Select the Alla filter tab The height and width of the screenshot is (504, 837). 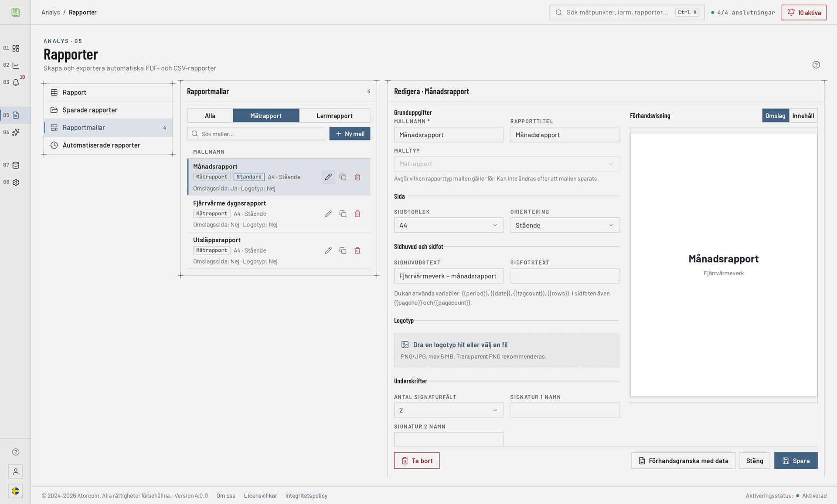point(210,115)
